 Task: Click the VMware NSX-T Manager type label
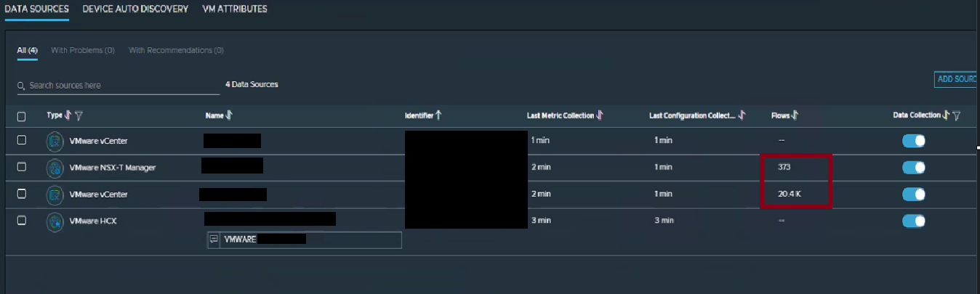113,168
